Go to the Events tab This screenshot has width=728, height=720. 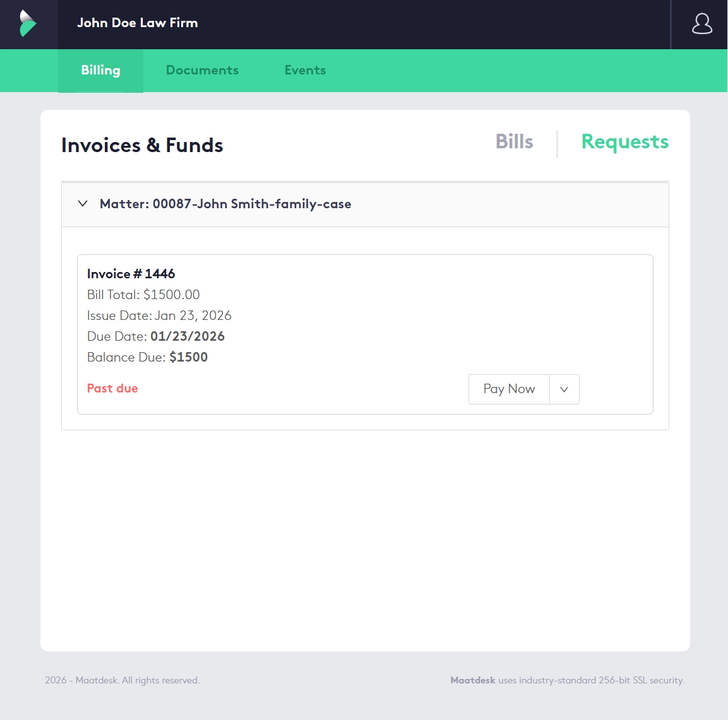pyautogui.click(x=305, y=71)
